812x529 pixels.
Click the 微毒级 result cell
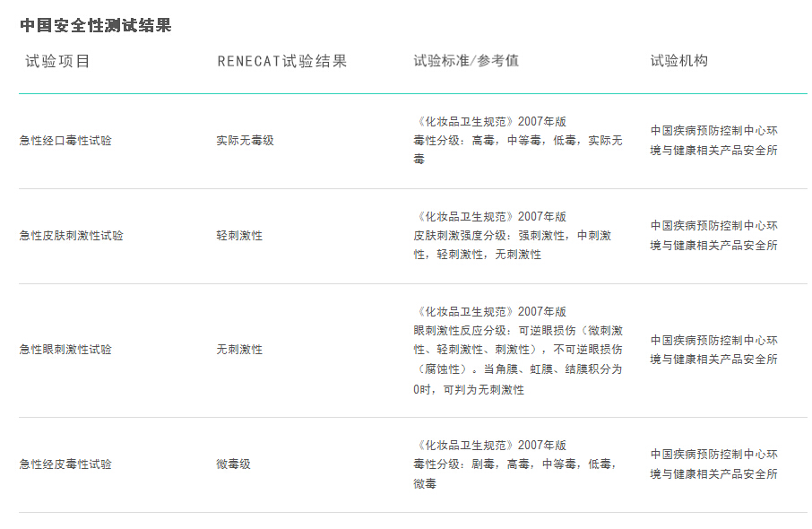(234, 464)
